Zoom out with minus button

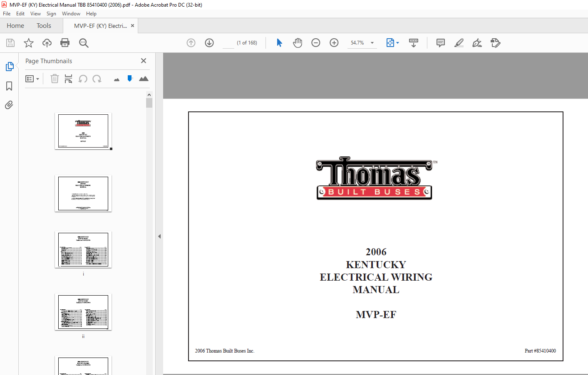pyautogui.click(x=316, y=43)
